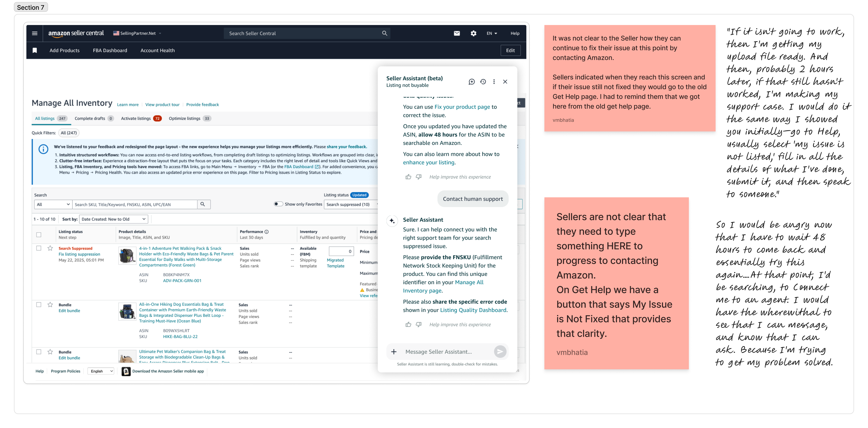The image size is (868, 428).
Task: Expand the Sort by Date Created dropdown
Action: coord(114,219)
